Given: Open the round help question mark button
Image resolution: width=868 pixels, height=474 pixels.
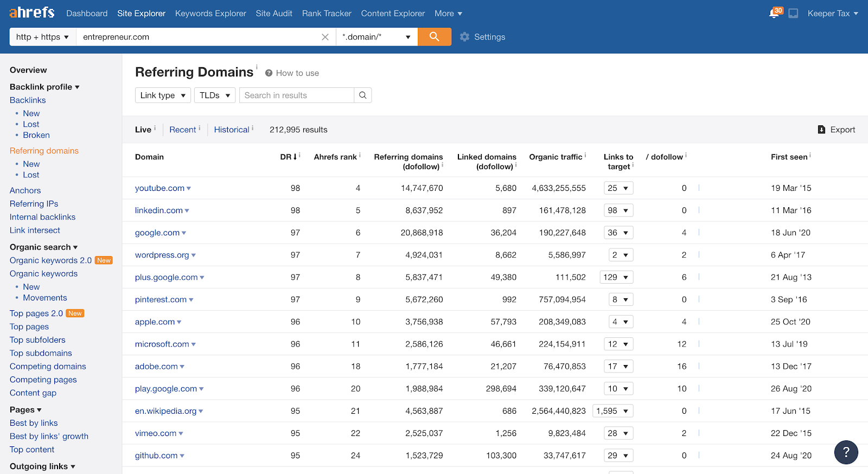Looking at the screenshot, I should pyautogui.click(x=846, y=452).
